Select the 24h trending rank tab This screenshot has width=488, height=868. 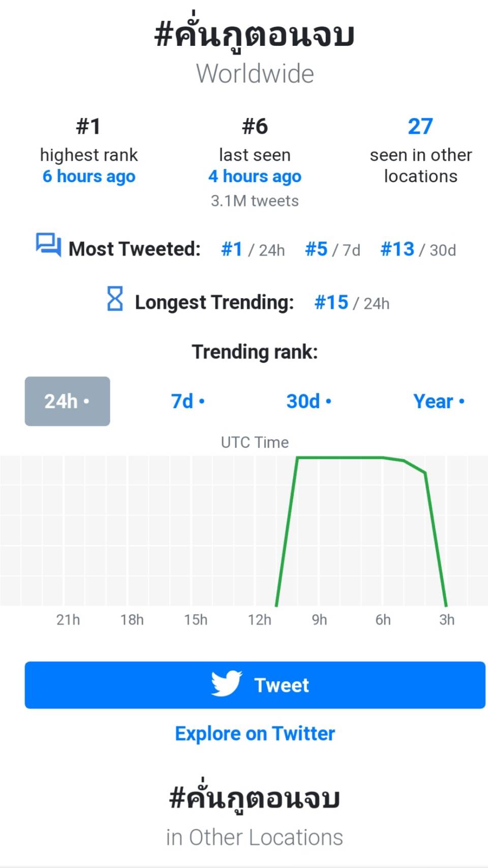click(x=68, y=401)
